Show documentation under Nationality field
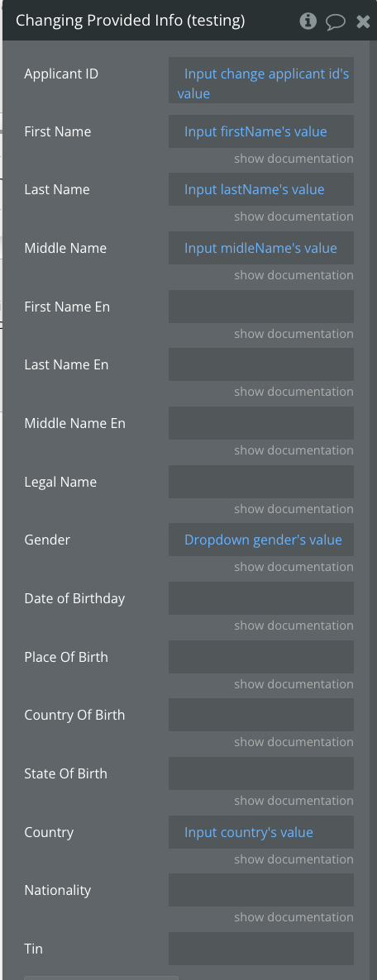377x980 pixels. 293,917
